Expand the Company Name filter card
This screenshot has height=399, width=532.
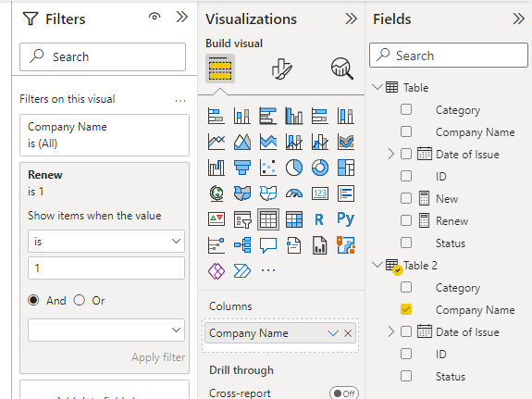[105, 135]
